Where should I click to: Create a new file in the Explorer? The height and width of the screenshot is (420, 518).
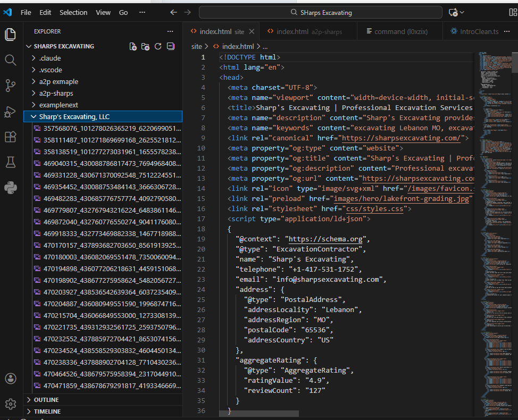point(133,47)
